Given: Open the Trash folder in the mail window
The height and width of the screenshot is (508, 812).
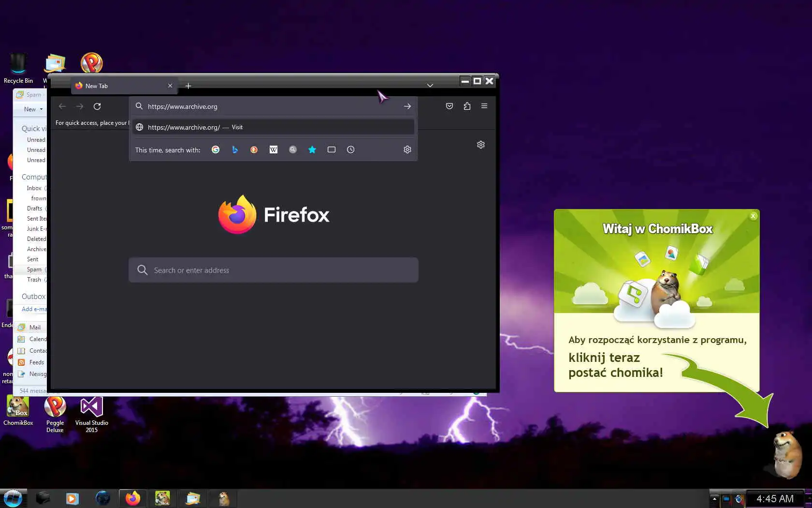Looking at the screenshot, I should [34, 280].
